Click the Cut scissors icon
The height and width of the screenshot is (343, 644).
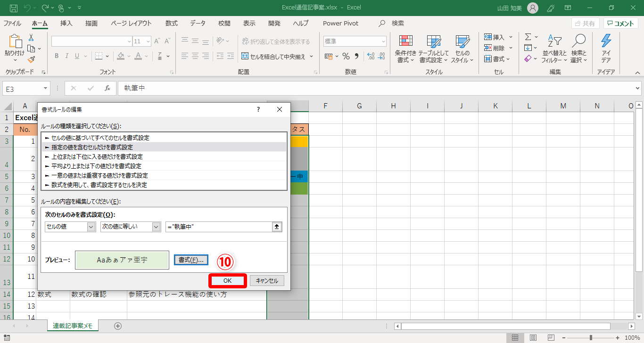[x=31, y=38]
